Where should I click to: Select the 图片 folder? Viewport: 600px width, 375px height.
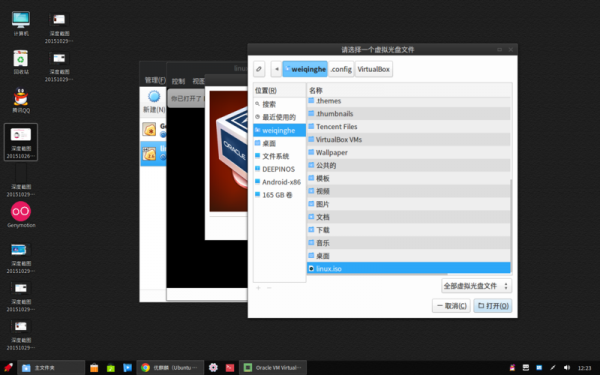point(408,204)
